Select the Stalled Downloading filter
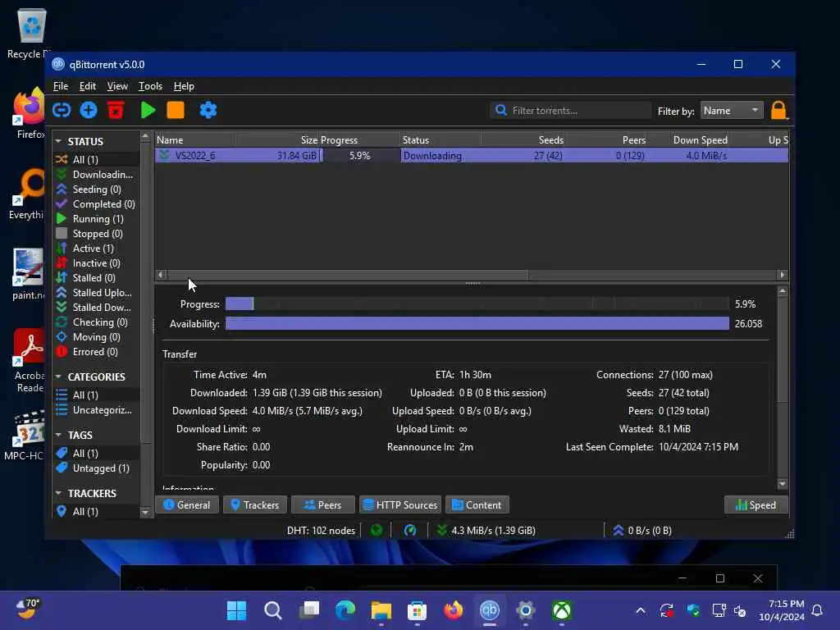 click(x=97, y=308)
